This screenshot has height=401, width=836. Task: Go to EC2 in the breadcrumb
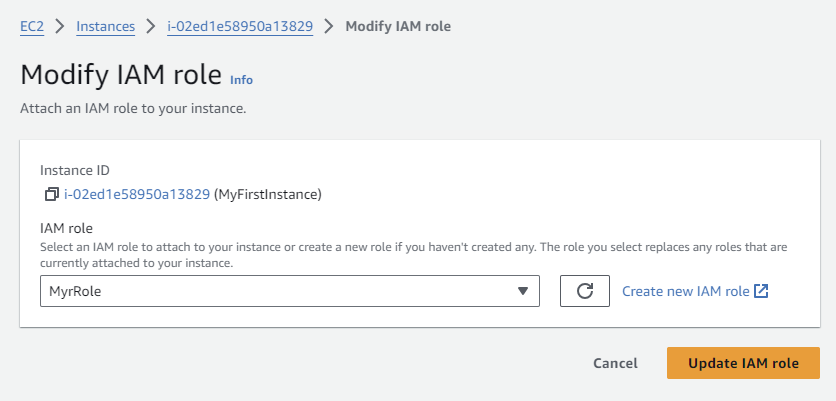[x=32, y=26]
